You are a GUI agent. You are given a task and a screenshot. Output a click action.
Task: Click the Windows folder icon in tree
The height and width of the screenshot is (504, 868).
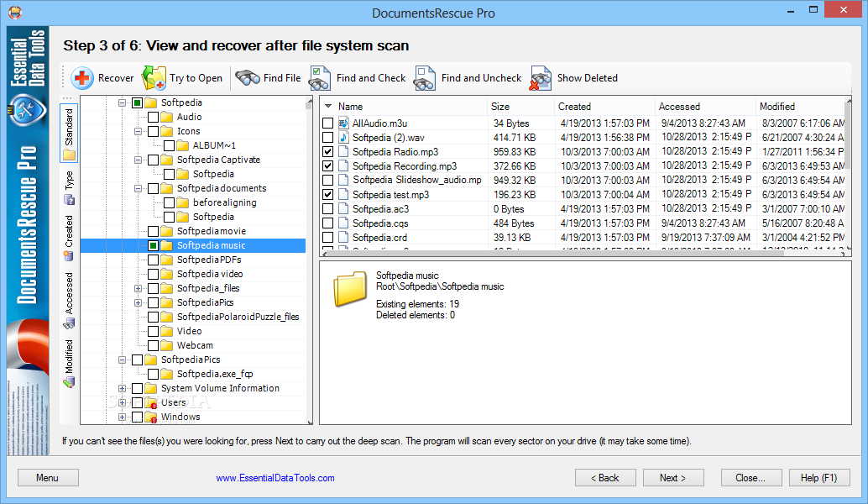151,417
